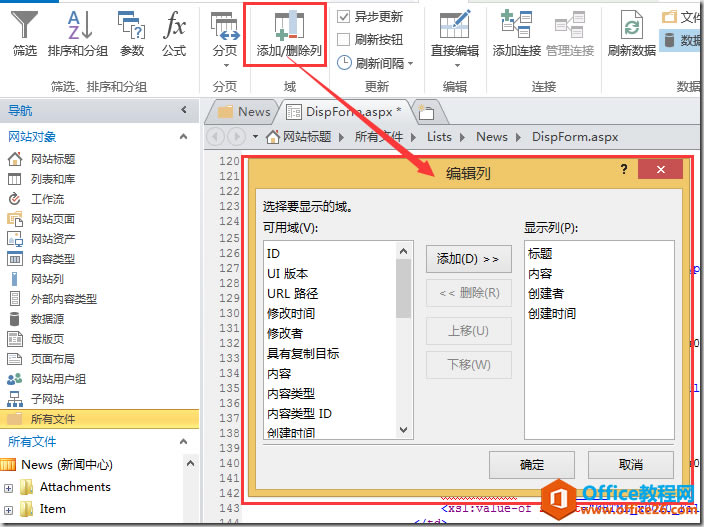Click 添加(D) >> button
Viewport: 704px width, 527px height.
click(x=468, y=259)
